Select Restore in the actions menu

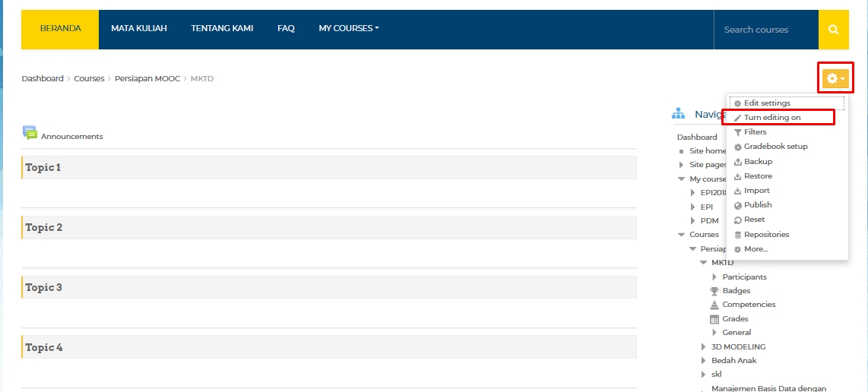tap(758, 176)
